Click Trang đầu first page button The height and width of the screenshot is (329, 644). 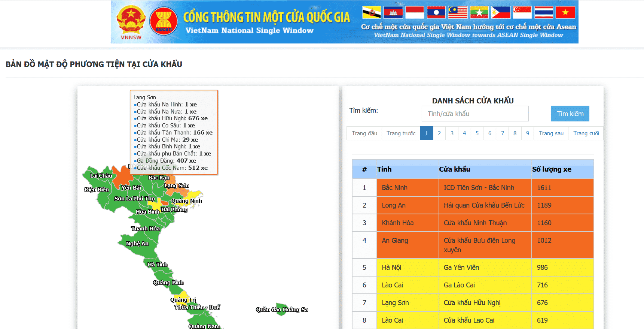pos(364,133)
